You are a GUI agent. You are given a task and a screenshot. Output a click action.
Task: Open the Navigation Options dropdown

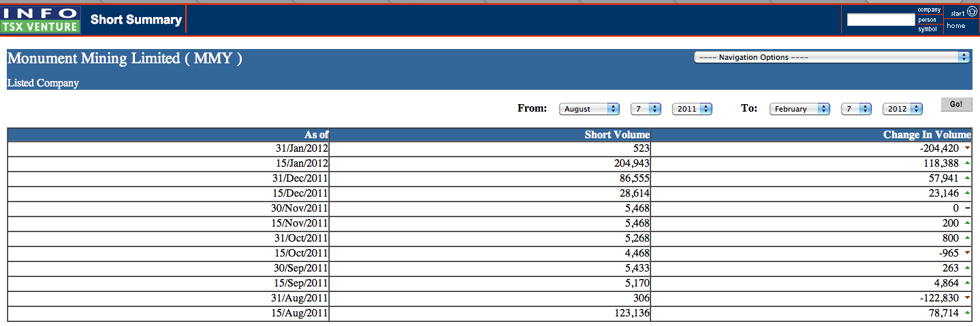(x=832, y=58)
